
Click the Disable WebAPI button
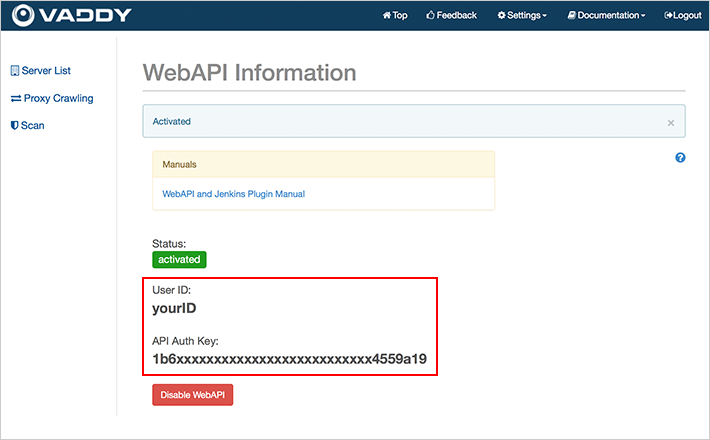[x=192, y=395]
